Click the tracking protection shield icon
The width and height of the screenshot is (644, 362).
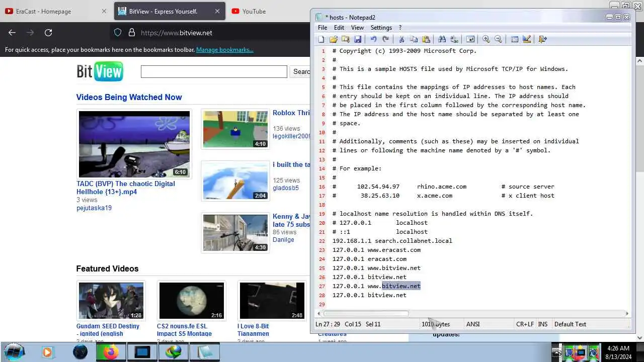coord(118,33)
